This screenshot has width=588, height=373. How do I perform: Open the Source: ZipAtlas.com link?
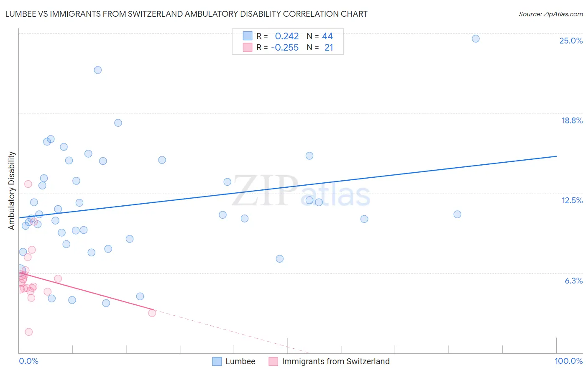(551, 14)
